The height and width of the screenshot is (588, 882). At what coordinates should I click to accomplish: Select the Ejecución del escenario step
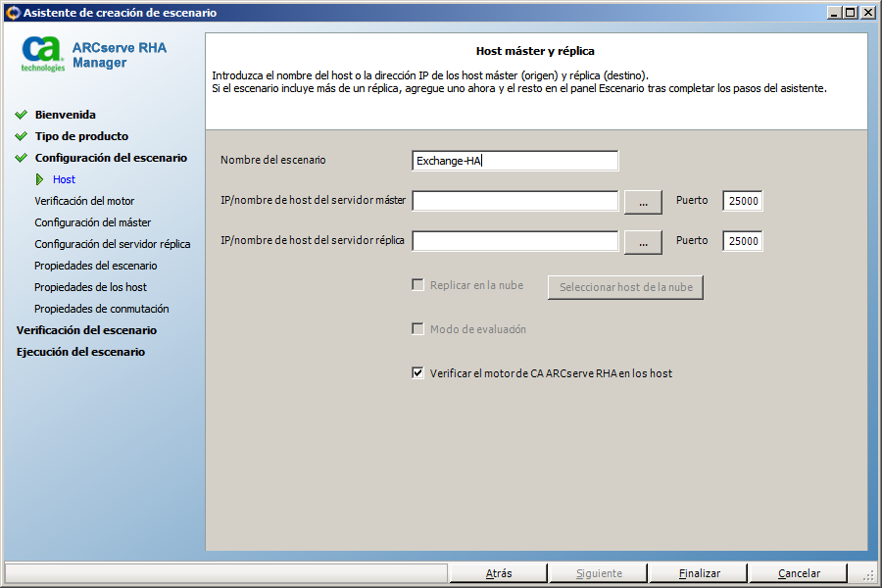click(x=81, y=352)
